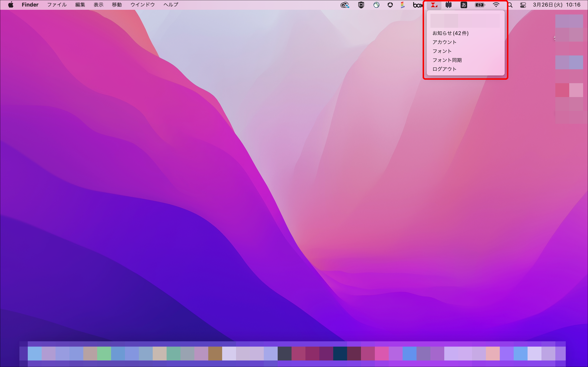588x367 pixels.
Task: Click the shield security icon in menu bar
Action: pyautogui.click(x=361, y=5)
